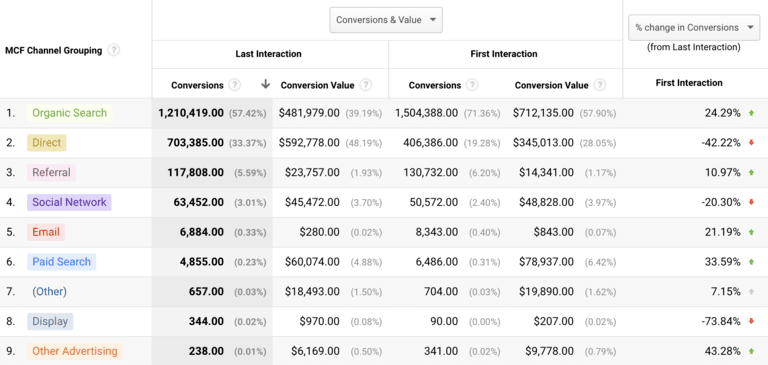Open the % change in Conversions dropdown

click(694, 27)
